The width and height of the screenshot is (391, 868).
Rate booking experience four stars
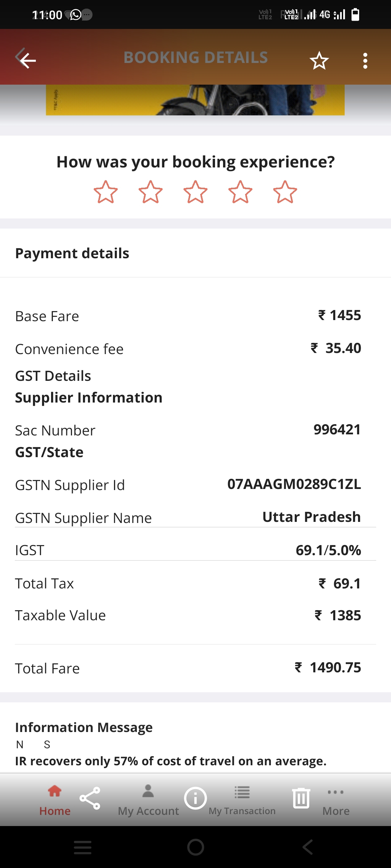point(240,192)
